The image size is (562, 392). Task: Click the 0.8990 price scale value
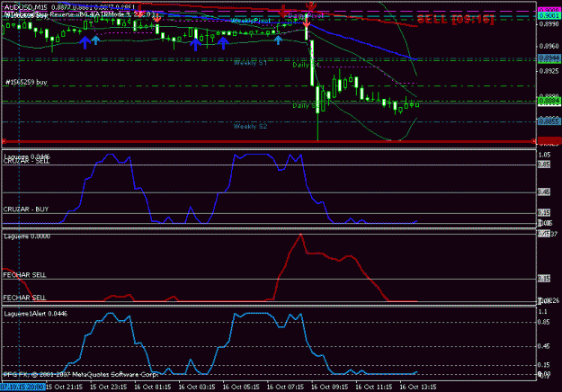coord(549,24)
